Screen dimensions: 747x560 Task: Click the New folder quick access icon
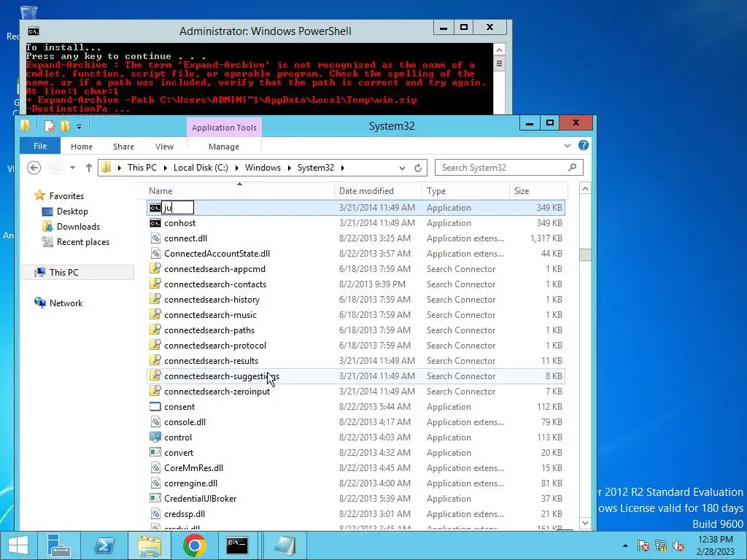(65, 126)
